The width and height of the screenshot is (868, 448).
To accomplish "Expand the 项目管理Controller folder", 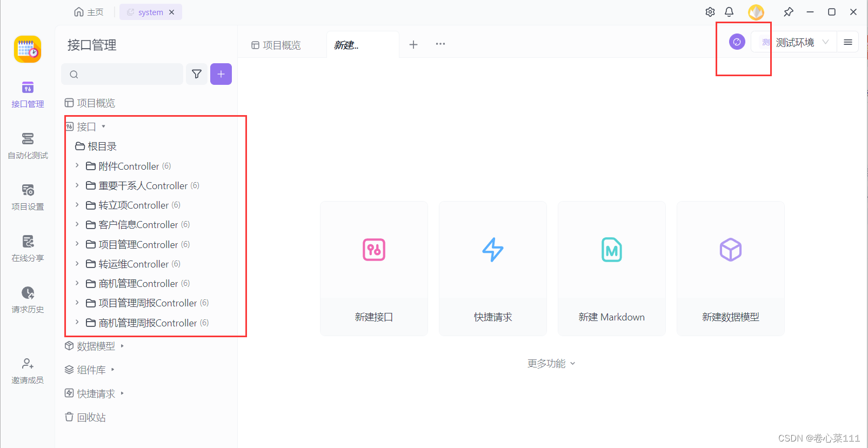I will [77, 244].
